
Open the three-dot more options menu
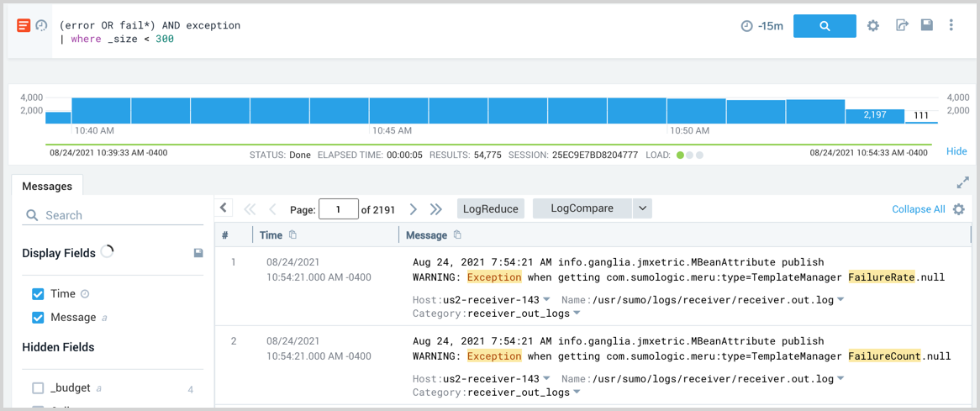pyautogui.click(x=951, y=25)
